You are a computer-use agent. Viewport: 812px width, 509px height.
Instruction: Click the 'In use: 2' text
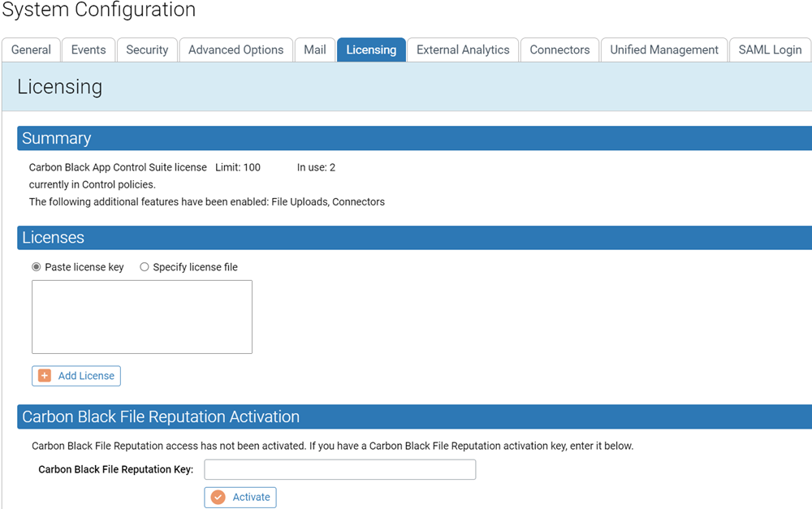pos(316,167)
